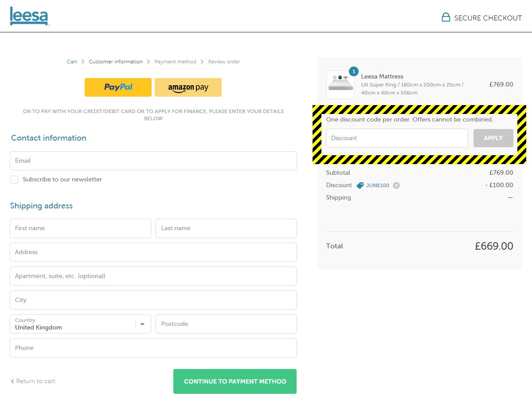Focus the Discount code field

click(x=397, y=138)
